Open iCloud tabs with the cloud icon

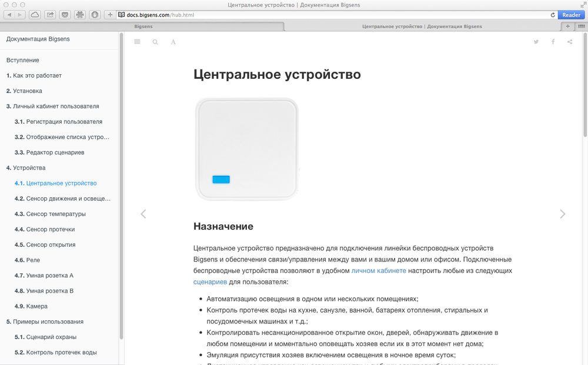point(35,14)
